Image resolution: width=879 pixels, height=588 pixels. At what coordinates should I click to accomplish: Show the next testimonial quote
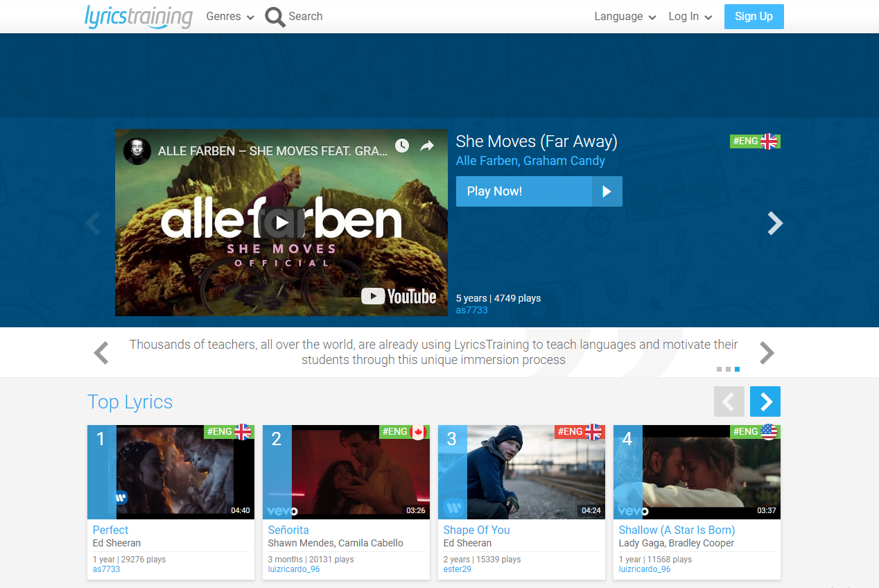767,353
